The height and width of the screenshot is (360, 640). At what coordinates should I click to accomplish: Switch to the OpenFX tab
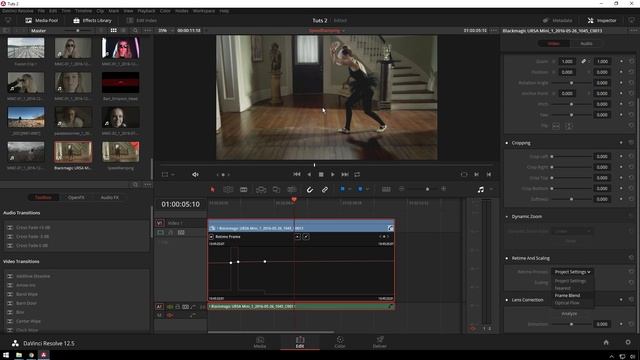(76, 197)
